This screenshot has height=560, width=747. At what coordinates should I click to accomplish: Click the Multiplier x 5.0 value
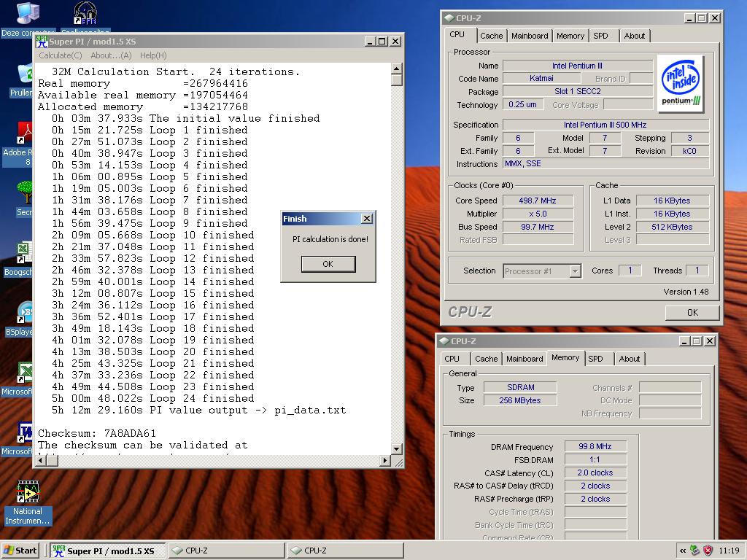(x=538, y=214)
